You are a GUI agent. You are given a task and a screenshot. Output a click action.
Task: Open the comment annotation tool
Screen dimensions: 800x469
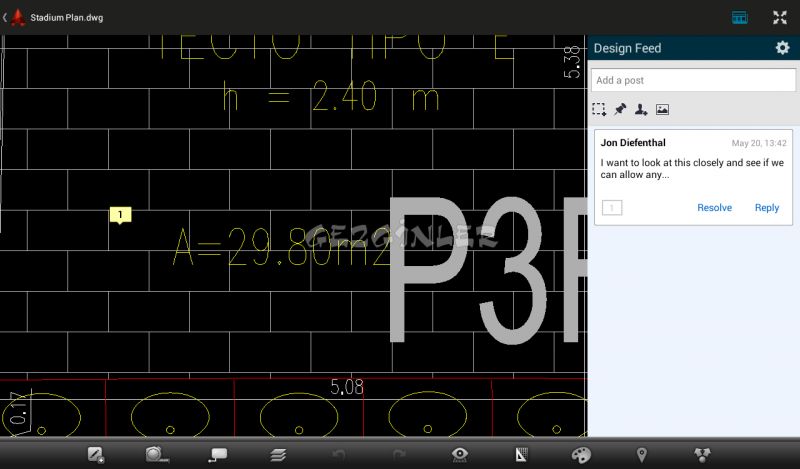(218, 454)
